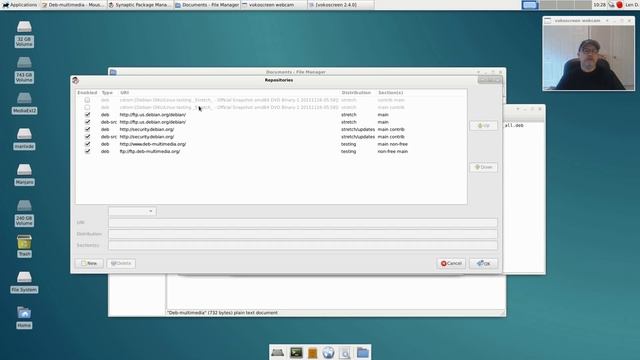640x360 pixels.
Task: Launch the web browser globe dock icon
Action: coord(328,352)
